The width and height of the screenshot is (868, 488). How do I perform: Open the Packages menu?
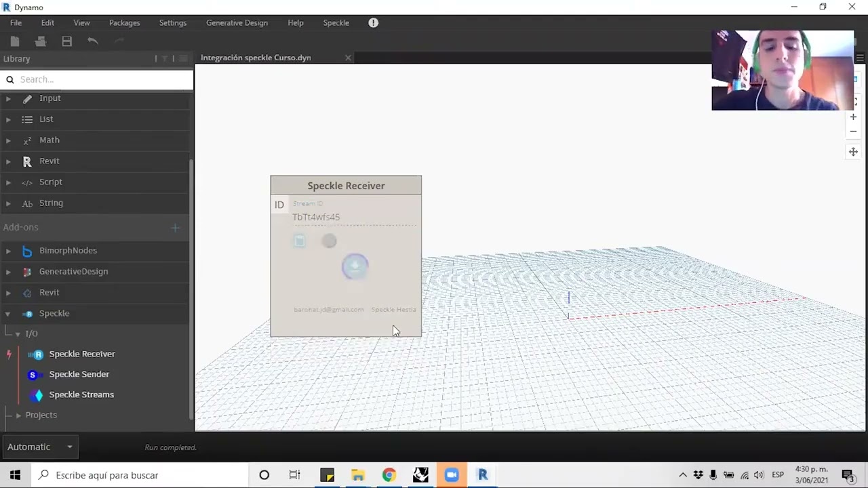(124, 22)
